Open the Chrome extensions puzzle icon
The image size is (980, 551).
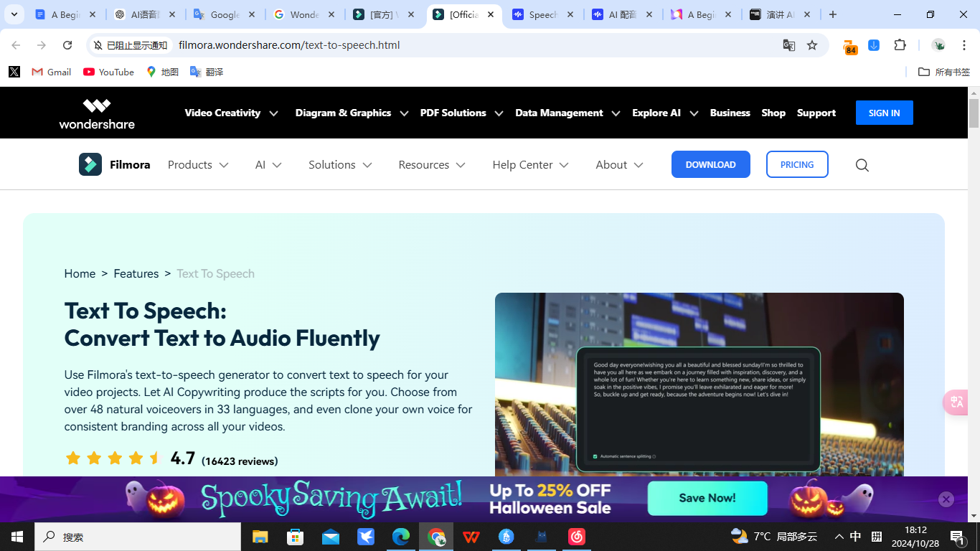pyautogui.click(x=900, y=45)
